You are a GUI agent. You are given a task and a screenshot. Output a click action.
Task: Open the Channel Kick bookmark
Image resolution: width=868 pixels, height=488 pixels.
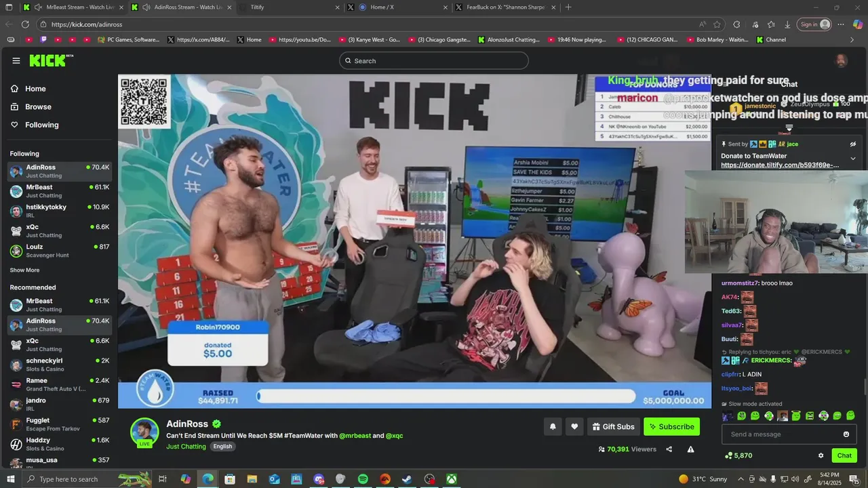pyautogui.click(x=771, y=40)
